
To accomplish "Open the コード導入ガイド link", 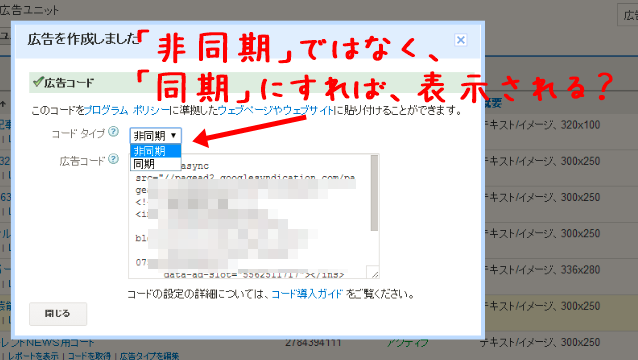I will click(x=307, y=294).
